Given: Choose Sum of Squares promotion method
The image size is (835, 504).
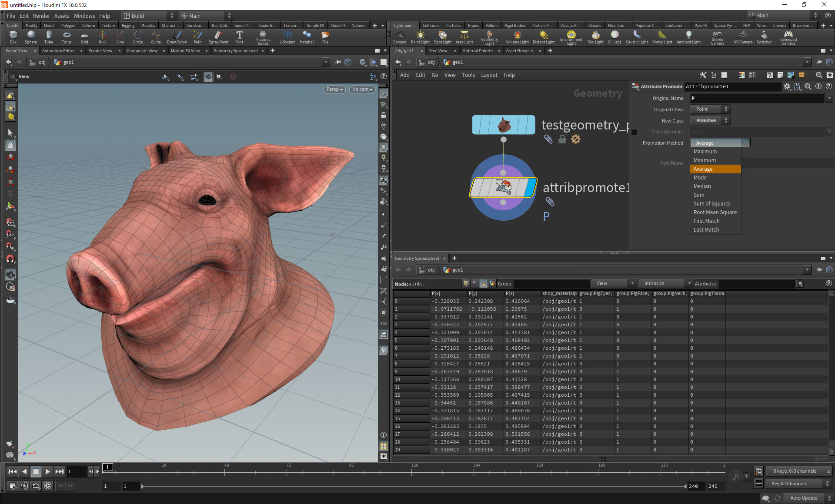Looking at the screenshot, I should tap(715, 204).
